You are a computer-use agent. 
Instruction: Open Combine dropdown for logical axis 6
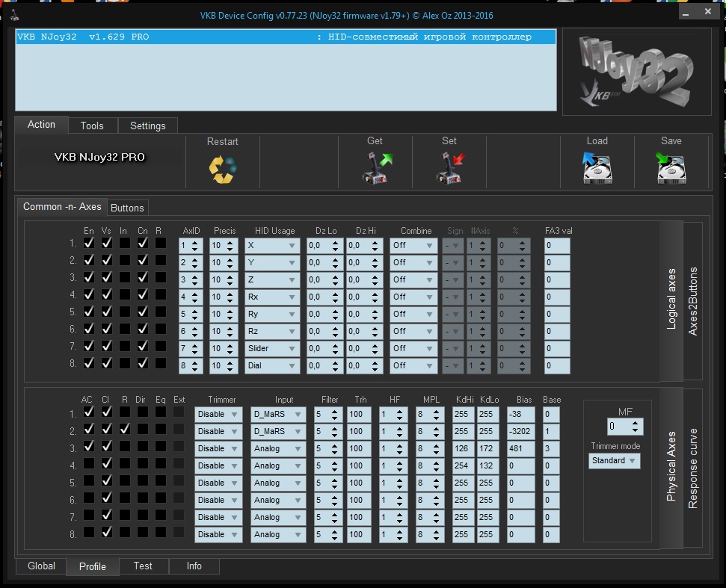click(x=413, y=331)
